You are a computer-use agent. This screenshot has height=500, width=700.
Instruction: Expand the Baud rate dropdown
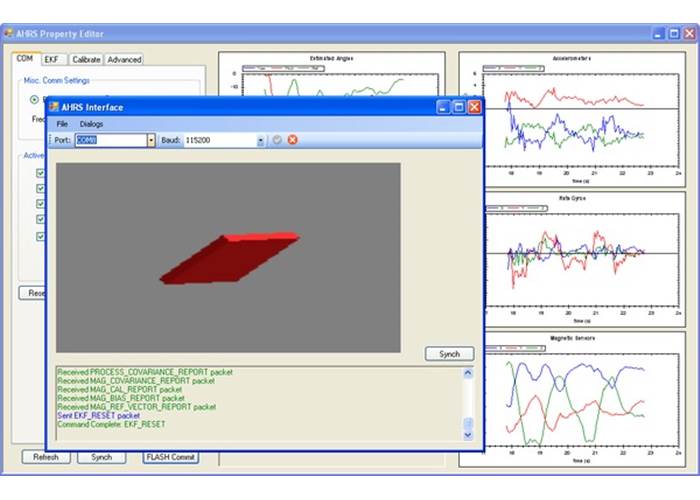(x=261, y=140)
